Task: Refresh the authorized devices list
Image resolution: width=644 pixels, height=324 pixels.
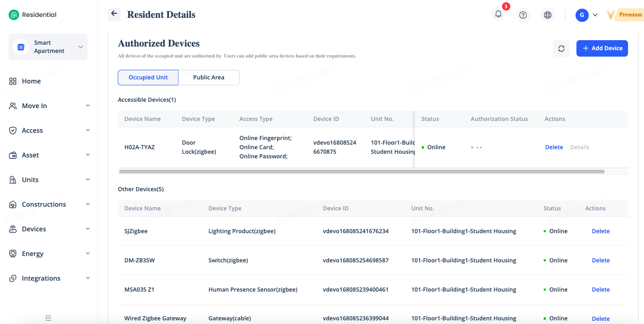Action: point(561,48)
